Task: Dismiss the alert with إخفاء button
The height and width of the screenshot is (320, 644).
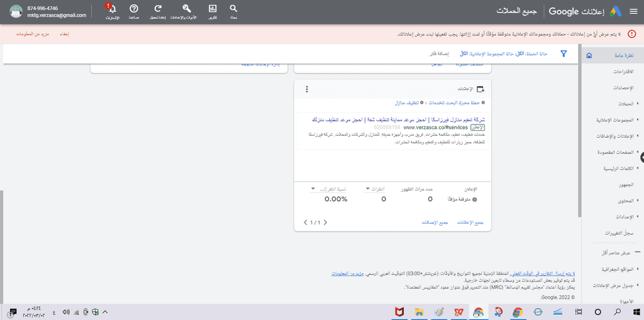Action: click(x=64, y=34)
